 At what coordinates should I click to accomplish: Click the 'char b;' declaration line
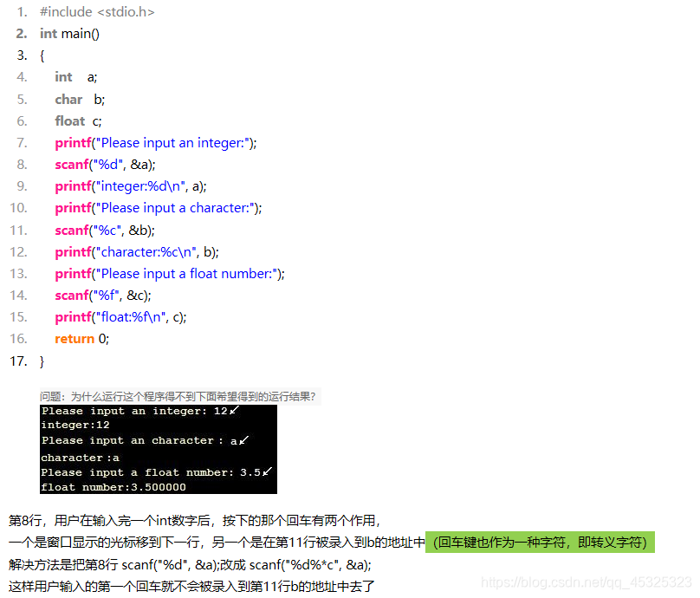[80, 99]
